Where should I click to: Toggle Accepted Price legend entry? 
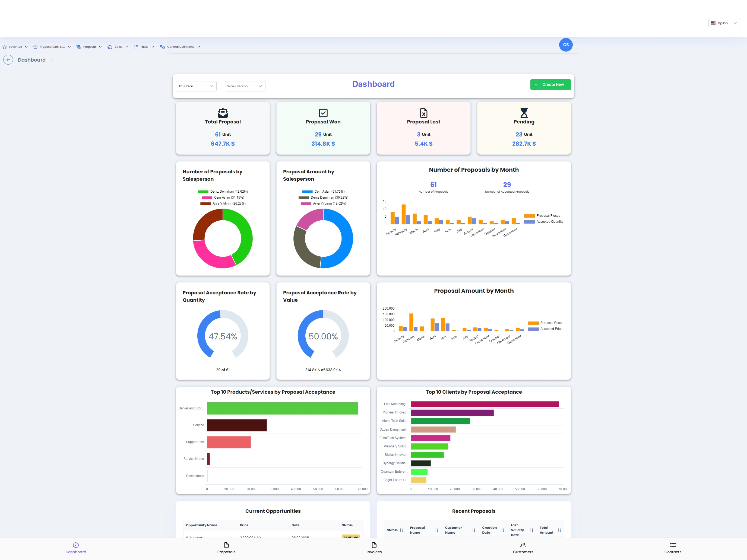(545, 329)
